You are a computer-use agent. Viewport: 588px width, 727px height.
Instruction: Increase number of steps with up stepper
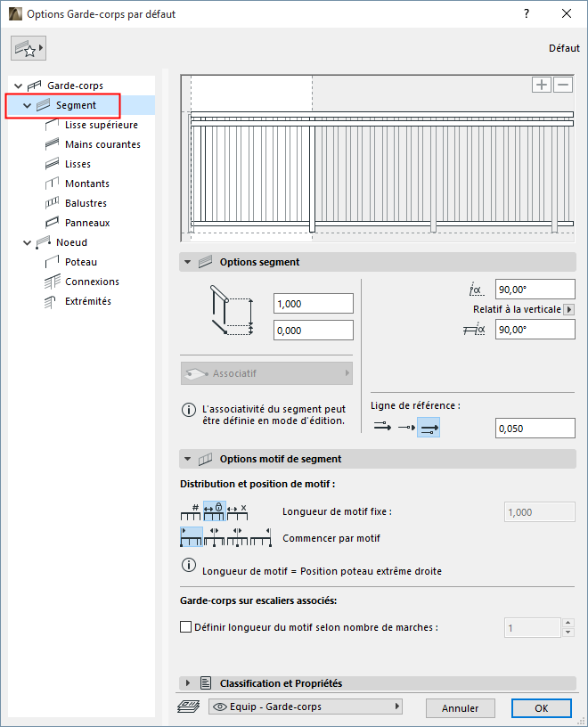coord(568,623)
